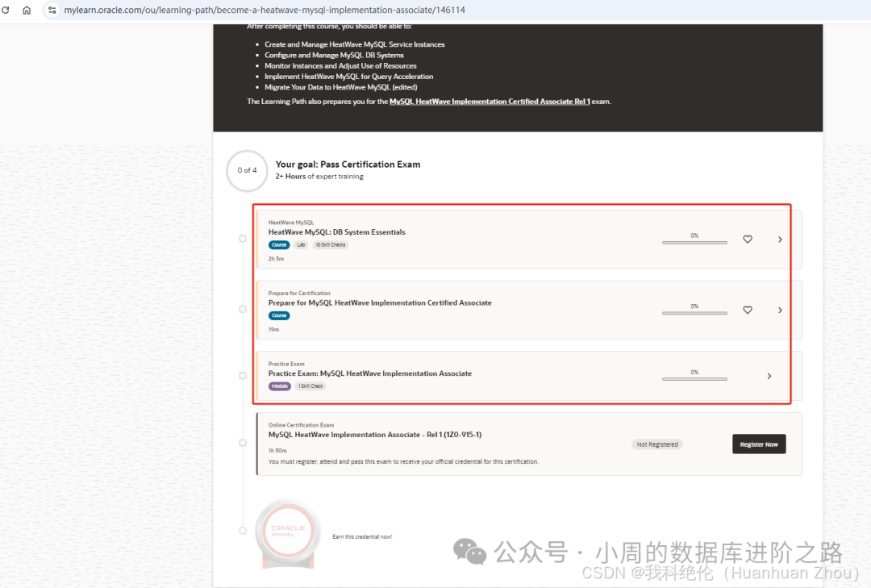The width and height of the screenshot is (871, 588).
Task: Click the Practice Exam progress bar
Action: click(x=694, y=379)
